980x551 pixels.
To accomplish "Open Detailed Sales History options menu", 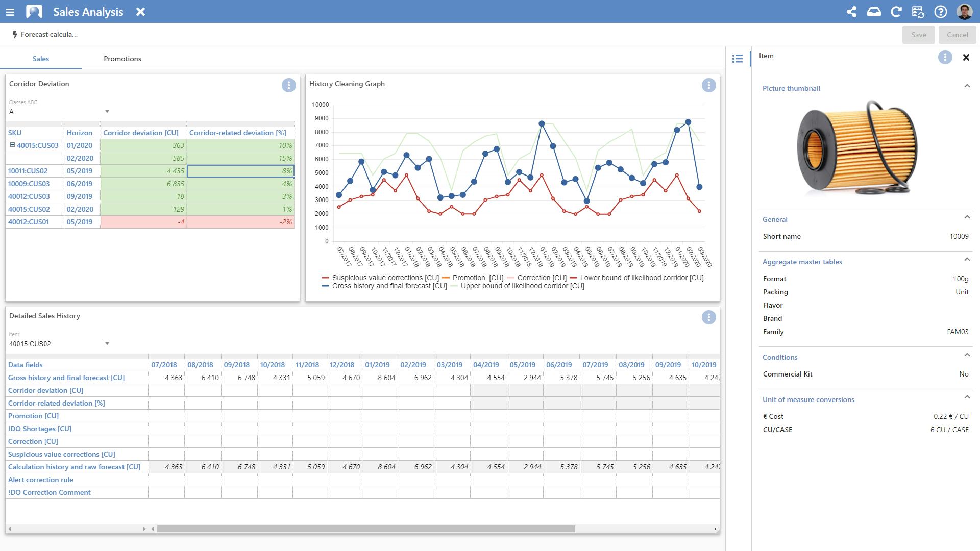I will point(708,317).
